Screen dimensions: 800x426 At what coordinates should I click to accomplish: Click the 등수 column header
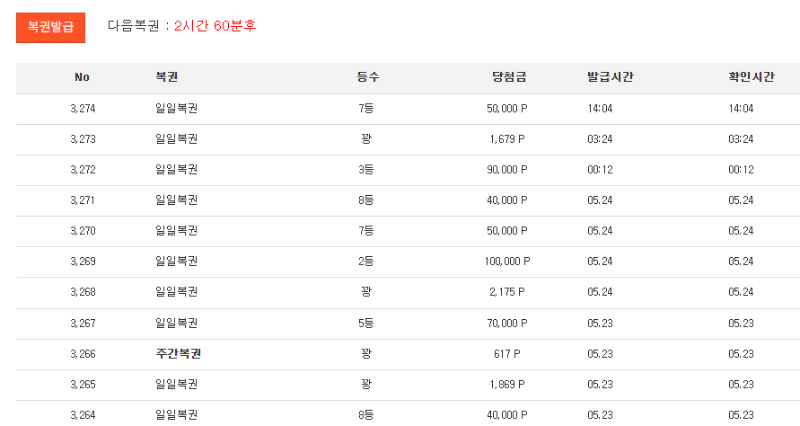pyautogui.click(x=367, y=77)
